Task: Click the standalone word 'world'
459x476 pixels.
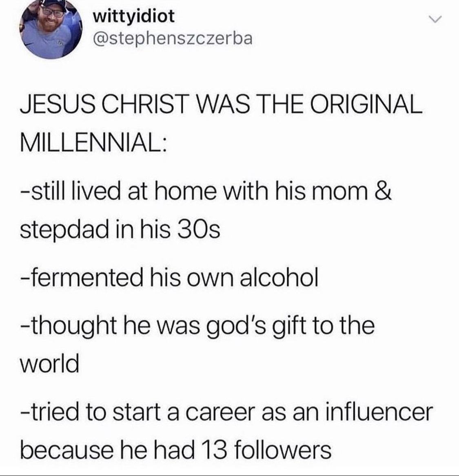Action: (49, 363)
